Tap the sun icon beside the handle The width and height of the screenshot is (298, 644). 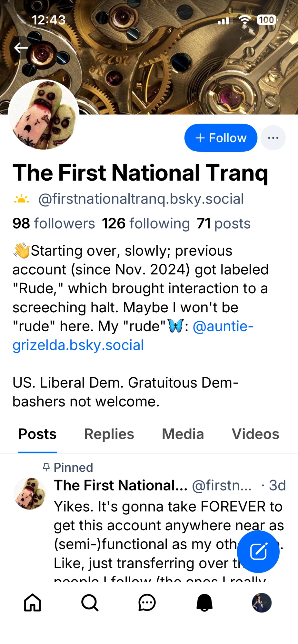[x=21, y=199]
